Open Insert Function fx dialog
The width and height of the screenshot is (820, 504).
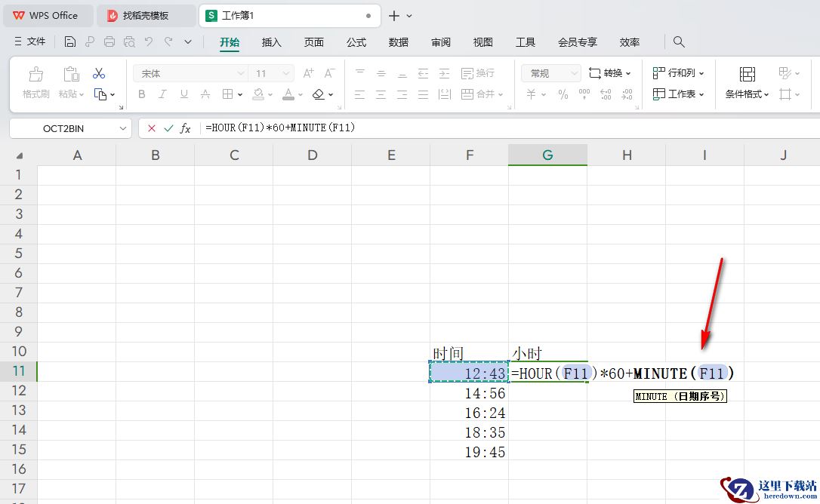(185, 128)
